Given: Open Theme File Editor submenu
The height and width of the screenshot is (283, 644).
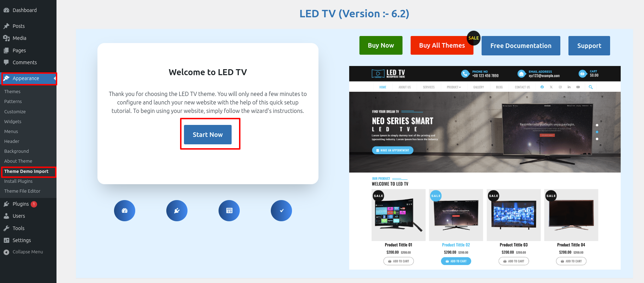Looking at the screenshot, I should [x=22, y=191].
